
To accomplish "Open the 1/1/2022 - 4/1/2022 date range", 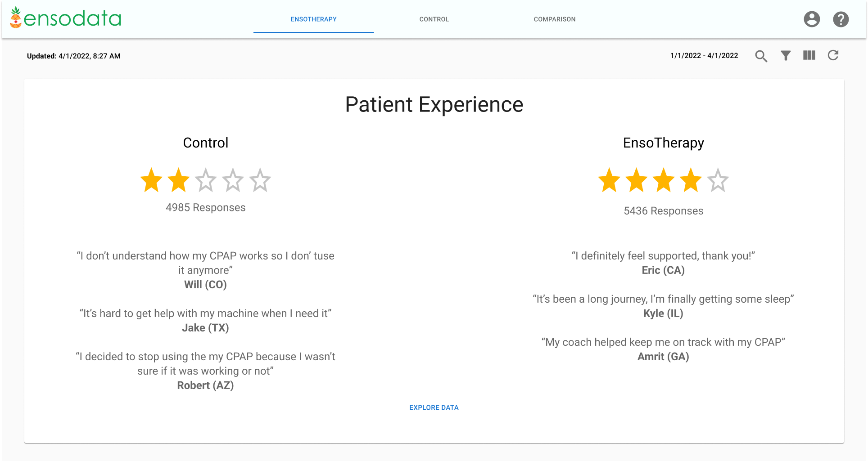I will 704,56.
